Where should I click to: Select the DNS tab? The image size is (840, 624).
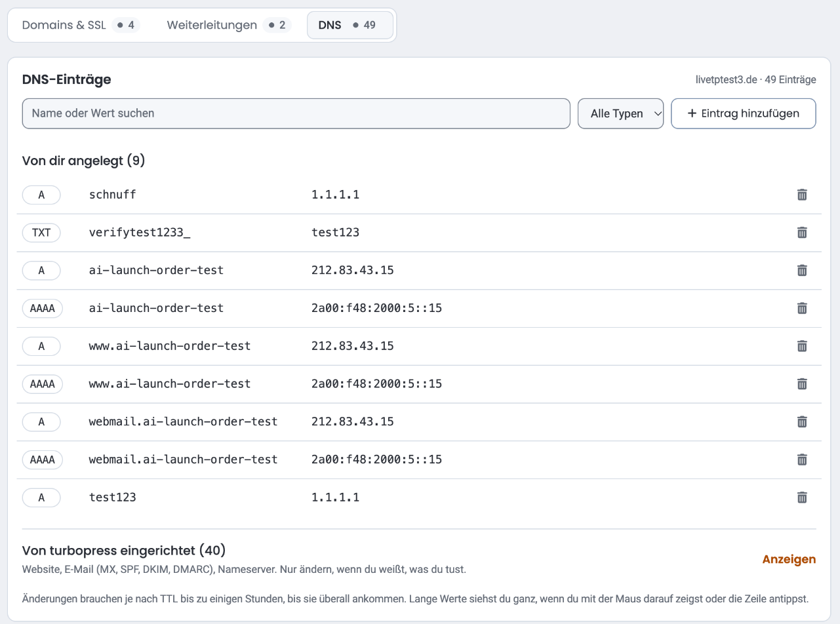pyautogui.click(x=350, y=26)
